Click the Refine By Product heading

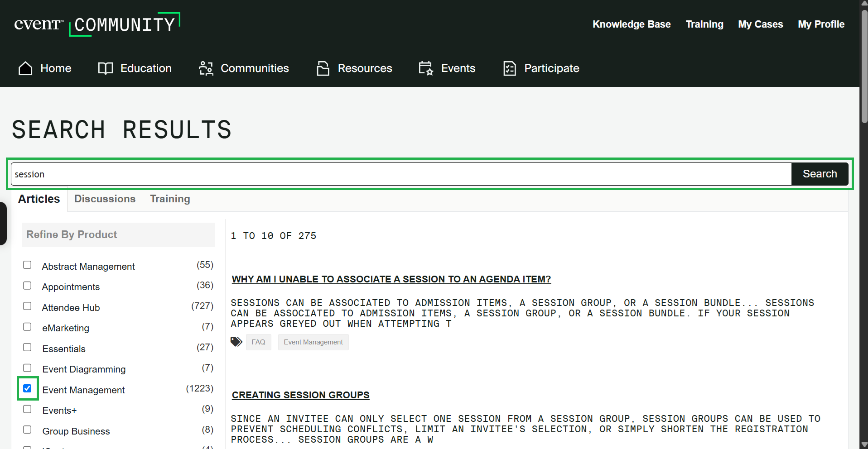(72, 234)
